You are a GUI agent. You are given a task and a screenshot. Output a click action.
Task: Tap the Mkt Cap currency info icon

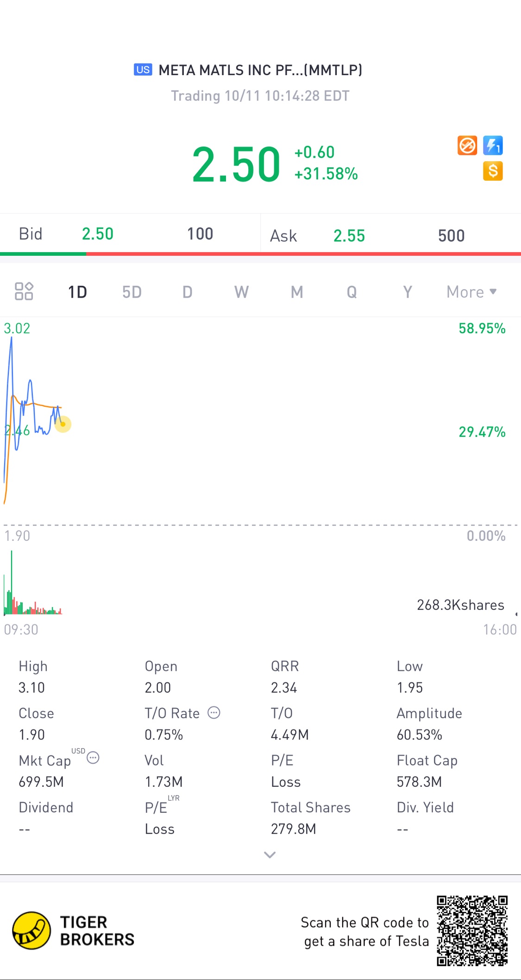click(93, 758)
